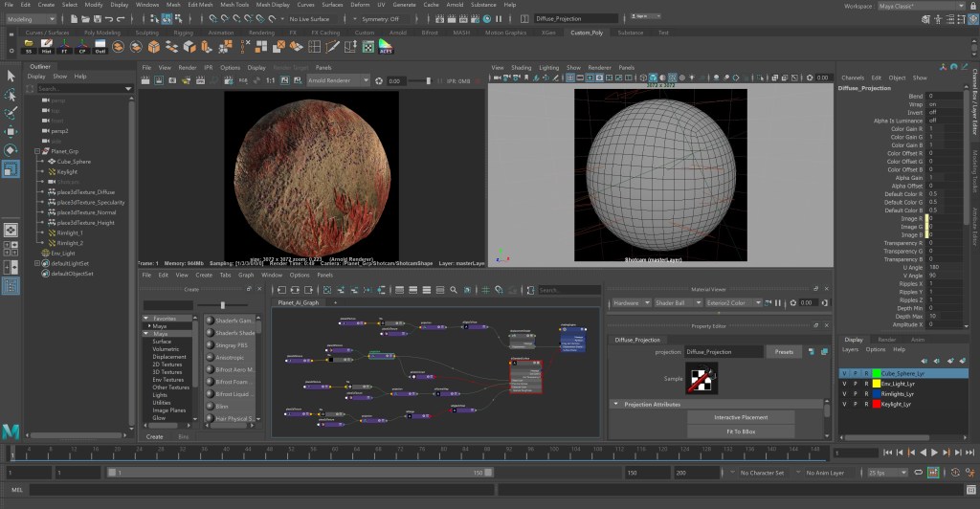Click the Paint selection tool
The height and width of the screenshot is (509, 980).
point(11,113)
